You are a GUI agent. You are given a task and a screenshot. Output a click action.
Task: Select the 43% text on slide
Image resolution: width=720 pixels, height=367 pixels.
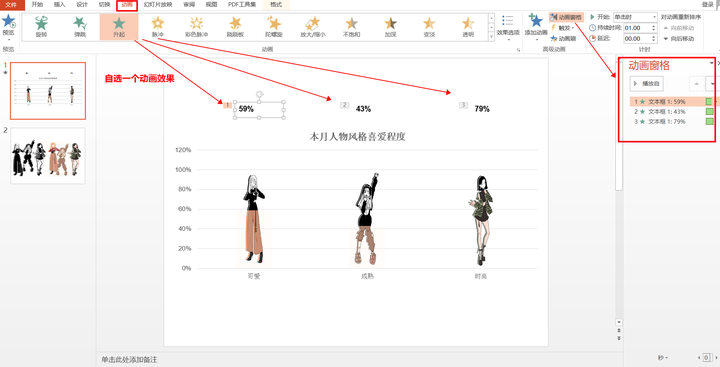363,109
